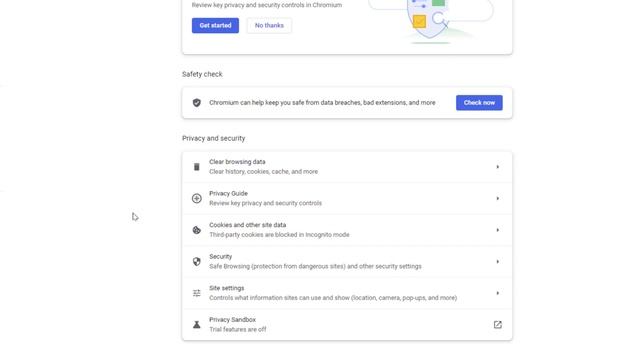The image size is (640, 360).
Task: Expand Clear browsing data row arrow
Action: [x=498, y=167]
